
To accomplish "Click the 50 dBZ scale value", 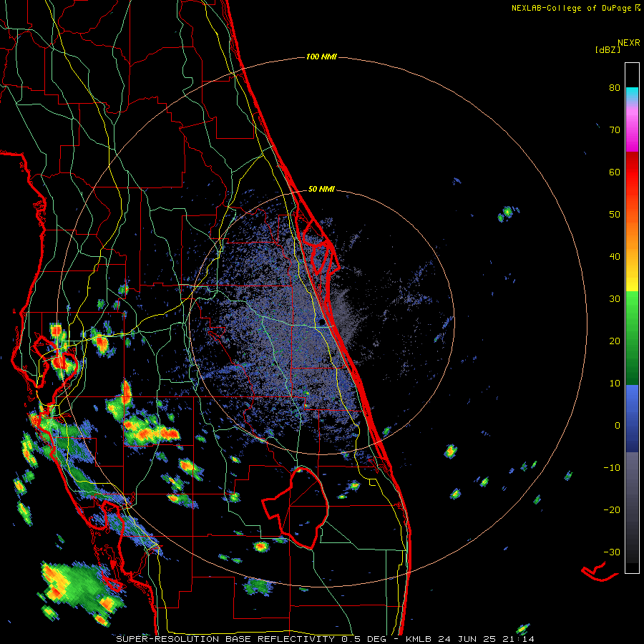I will point(615,215).
